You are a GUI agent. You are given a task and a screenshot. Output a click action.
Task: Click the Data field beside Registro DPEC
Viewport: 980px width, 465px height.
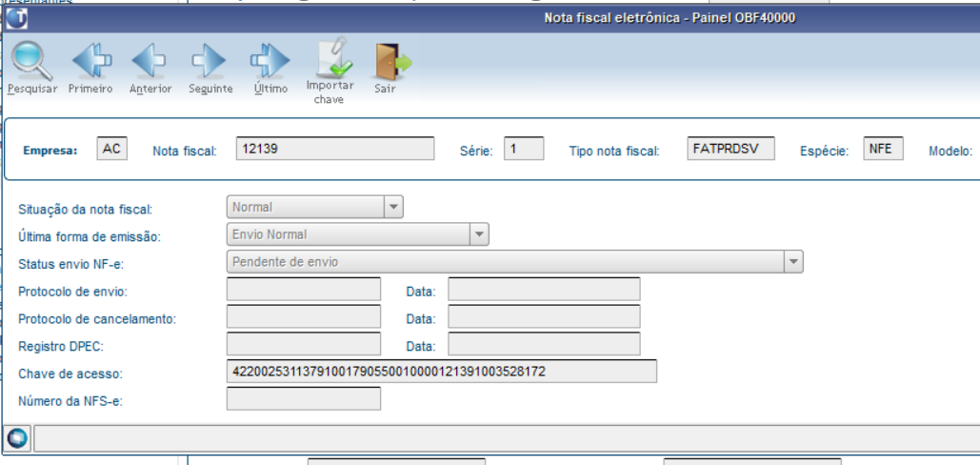click(544, 344)
